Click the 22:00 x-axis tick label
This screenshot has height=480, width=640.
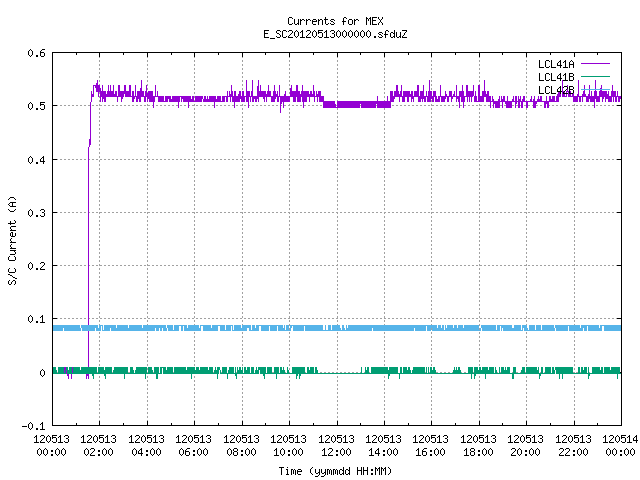point(573,452)
